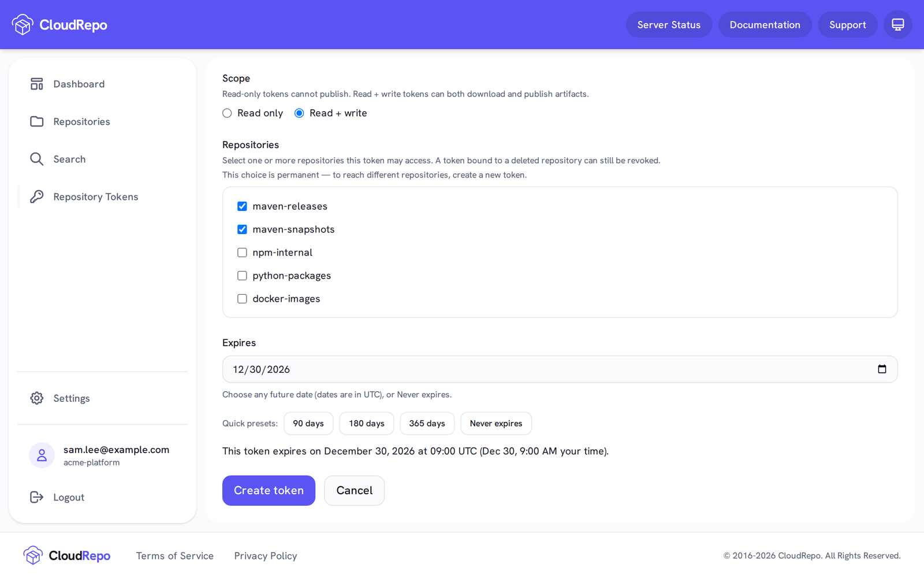Open the Terms of Service link

175,556
